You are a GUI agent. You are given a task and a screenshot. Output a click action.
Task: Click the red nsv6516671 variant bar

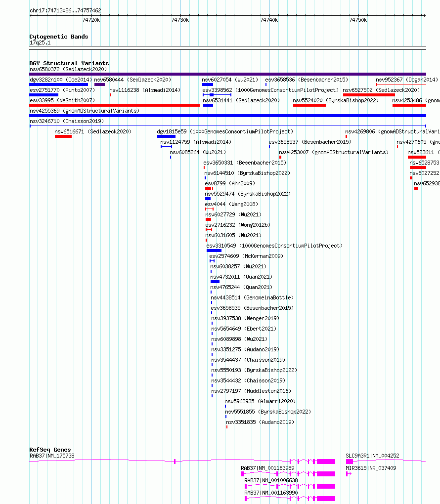63,136
